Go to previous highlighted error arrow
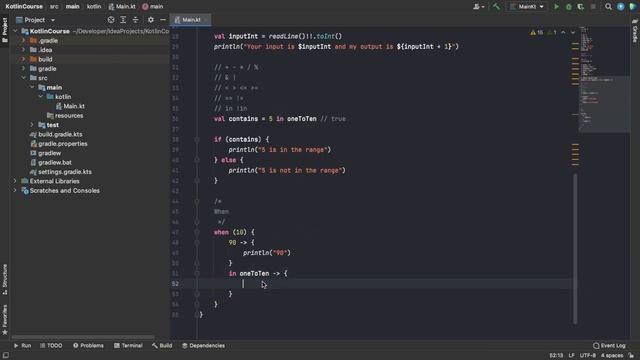Screen dimensions: 640x360 [563, 32]
